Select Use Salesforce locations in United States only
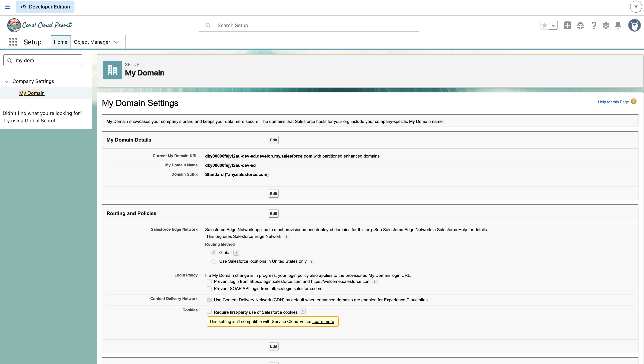Image resolution: width=644 pixels, height=364 pixels. click(x=214, y=261)
